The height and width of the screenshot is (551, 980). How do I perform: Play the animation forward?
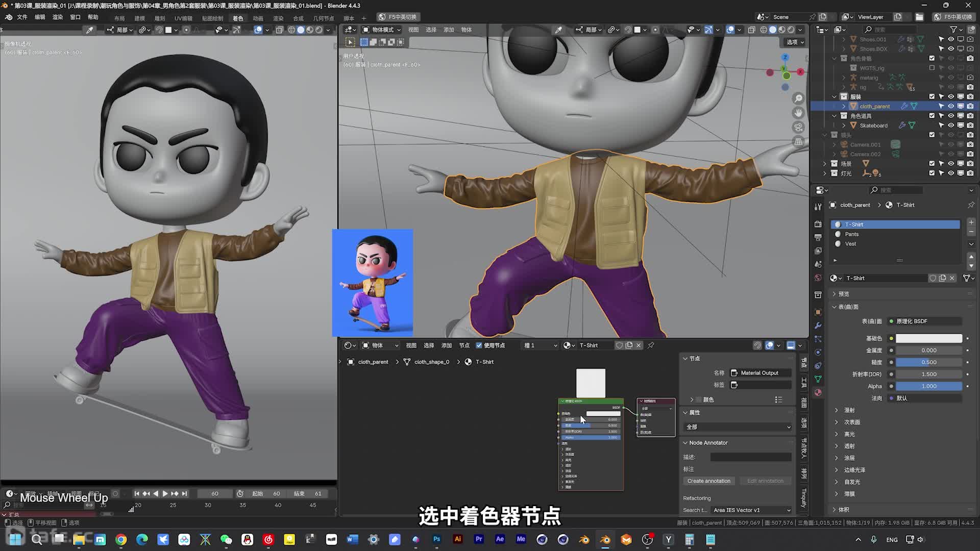tap(165, 493)
